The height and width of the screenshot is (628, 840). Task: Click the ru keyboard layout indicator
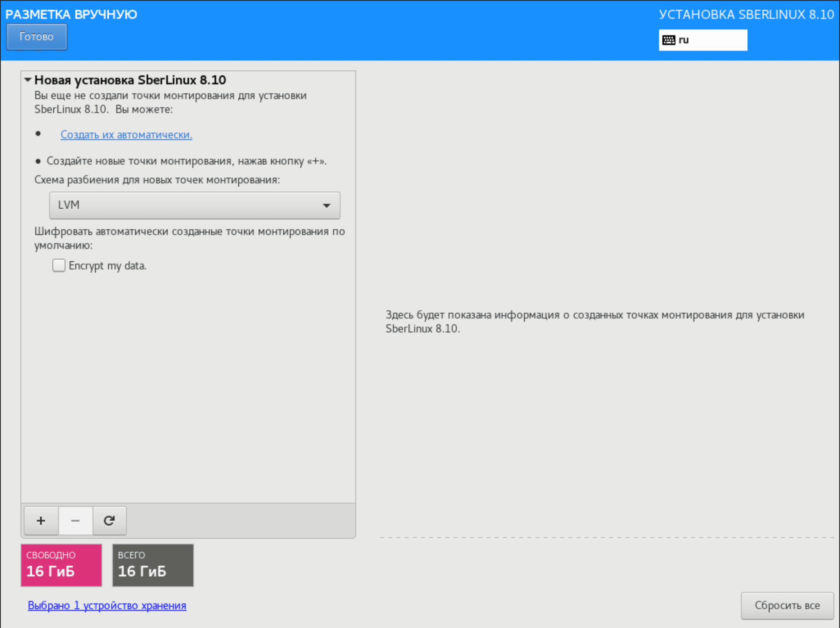[703, 40]
